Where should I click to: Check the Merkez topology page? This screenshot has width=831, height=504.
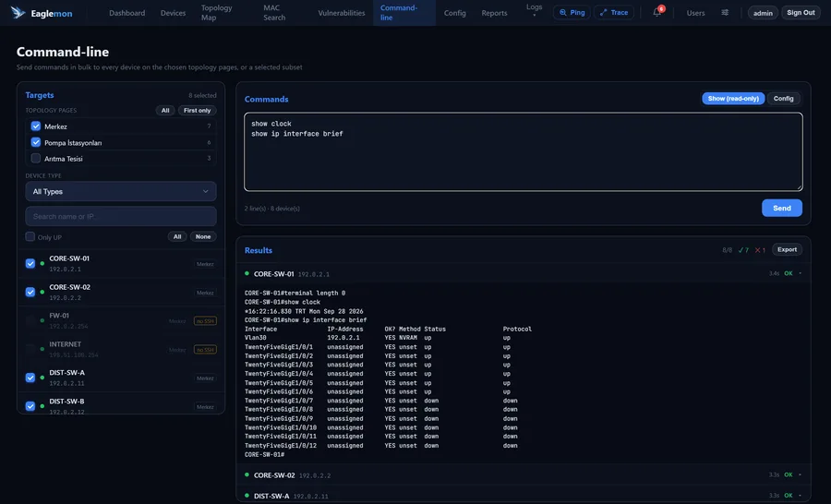click(x=35, y=126)
